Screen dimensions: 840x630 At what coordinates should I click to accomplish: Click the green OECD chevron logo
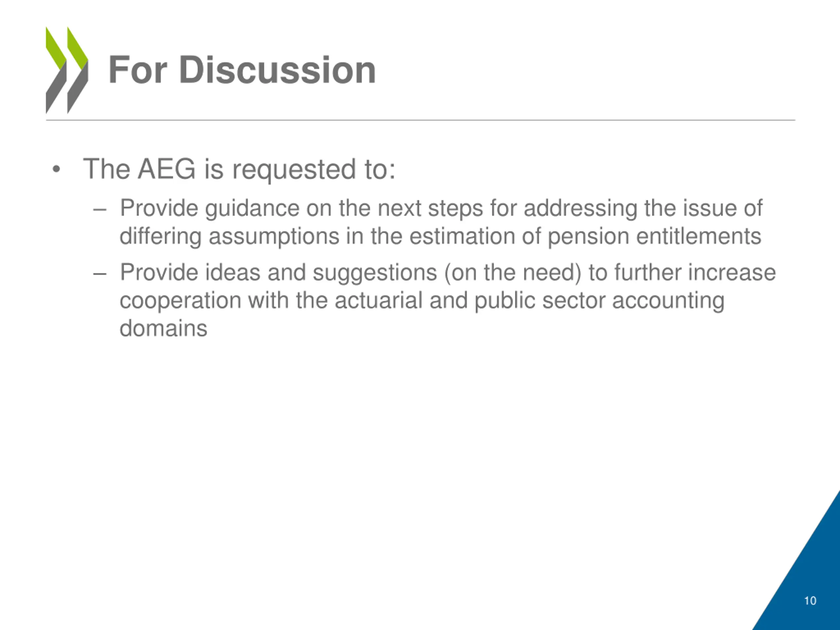click(67, 70)
